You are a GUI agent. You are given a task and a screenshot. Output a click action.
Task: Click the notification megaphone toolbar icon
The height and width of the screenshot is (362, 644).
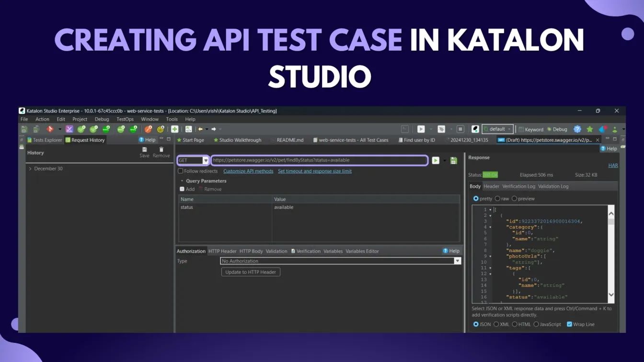tap(603, 129)
